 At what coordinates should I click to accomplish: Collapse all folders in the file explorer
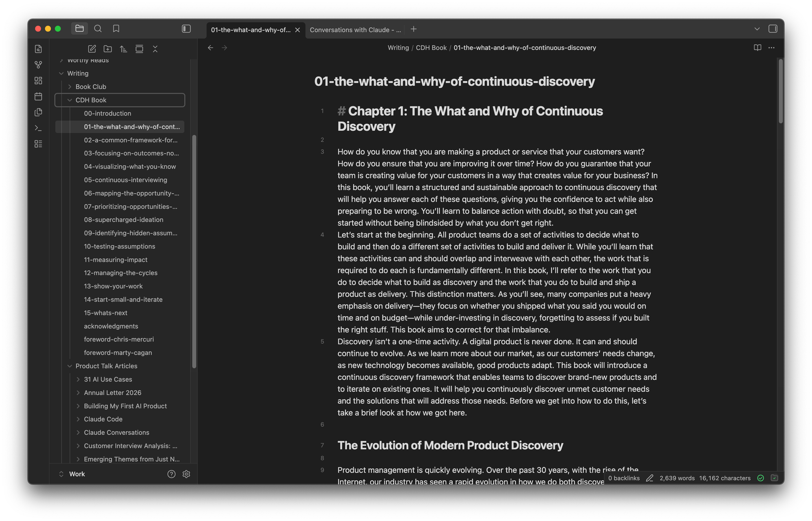[x=155, y=49]
